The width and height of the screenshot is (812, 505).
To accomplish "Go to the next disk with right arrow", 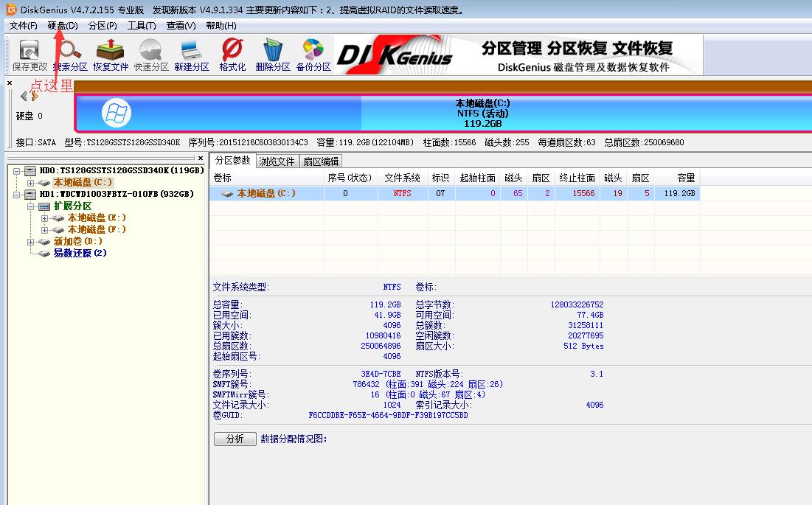I will (x=35, y=96).
